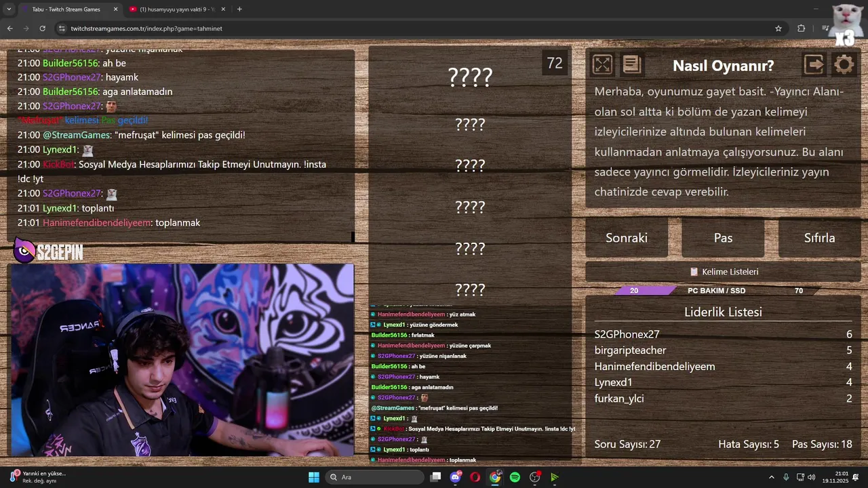Viewport: 868px width, 488px height.
Task: Click the Sıfırla button
Action: point(819,238)
